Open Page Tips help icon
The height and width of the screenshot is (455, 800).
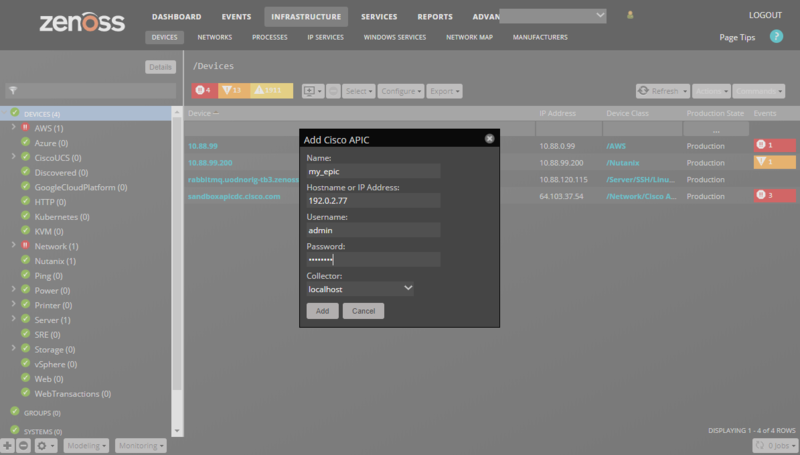click(x=776, y=36)
